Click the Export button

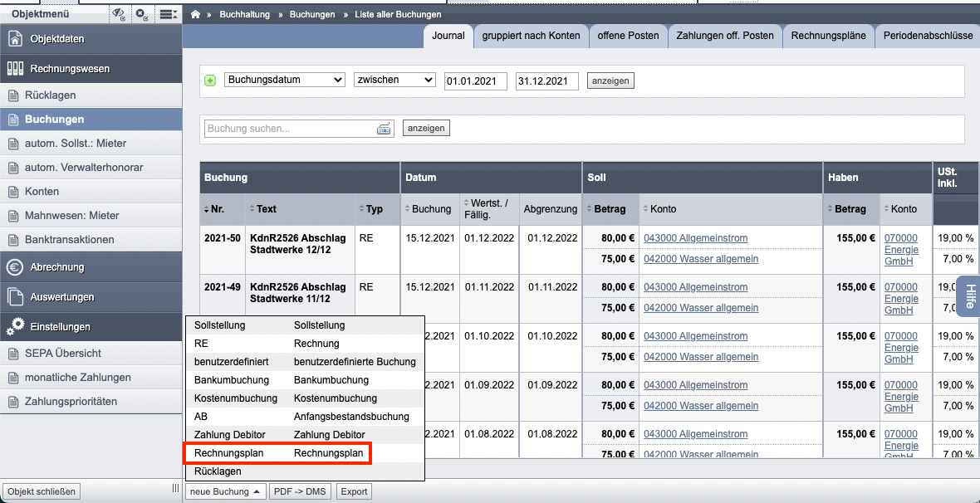pyautogui.click(x=355, y=491)
